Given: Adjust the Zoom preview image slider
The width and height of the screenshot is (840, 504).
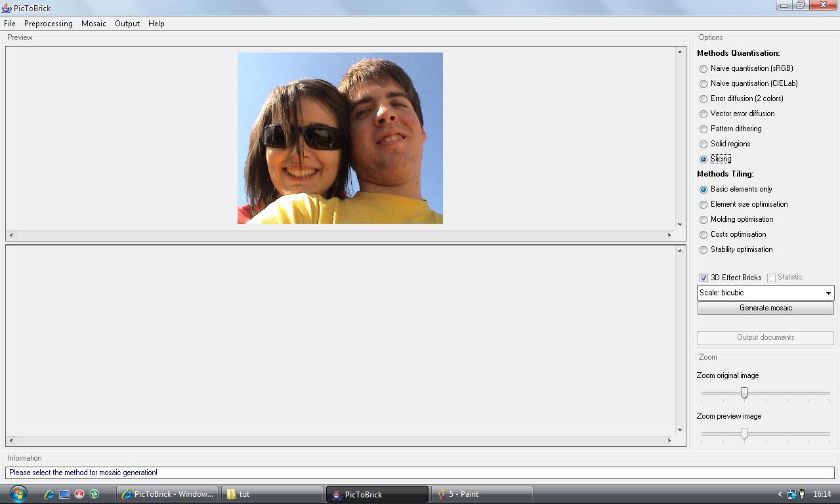Looking at the screenshot, I should pos(744,433).
